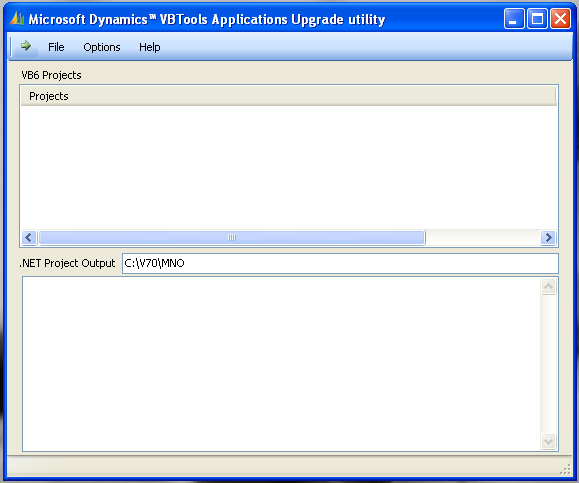The width and height of the screenshot is (579, 483).
Task: Click the down arrow of log scrollbar
Action: click(x=548, y=441)
